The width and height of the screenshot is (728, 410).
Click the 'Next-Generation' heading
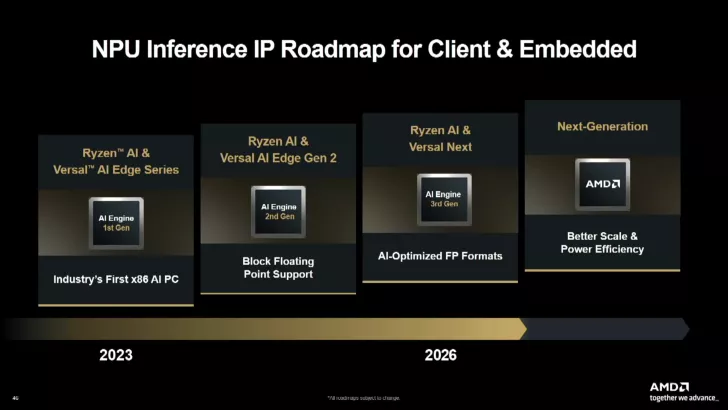603,126
